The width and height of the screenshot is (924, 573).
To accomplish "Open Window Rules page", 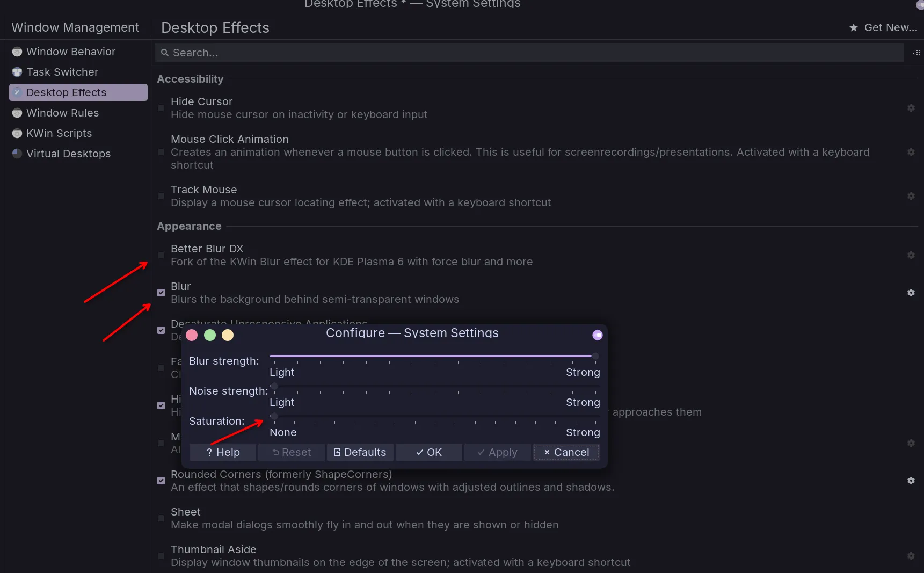I will pos(78,113).
